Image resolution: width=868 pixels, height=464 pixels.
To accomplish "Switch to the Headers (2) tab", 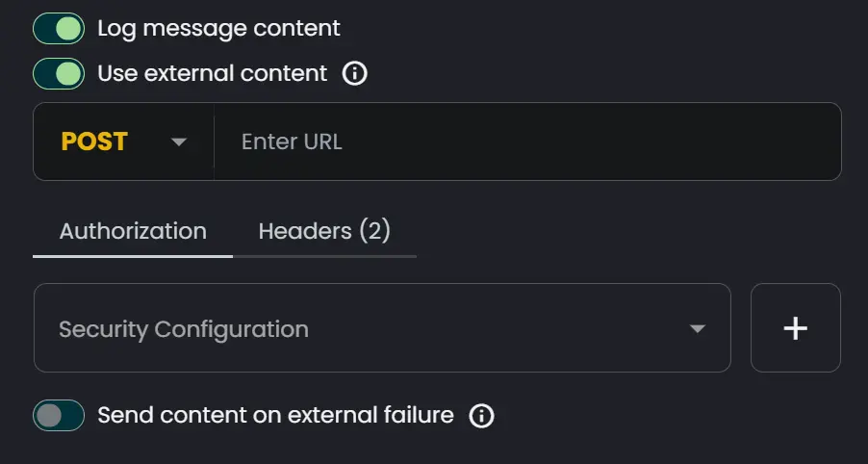I will 324,231.
